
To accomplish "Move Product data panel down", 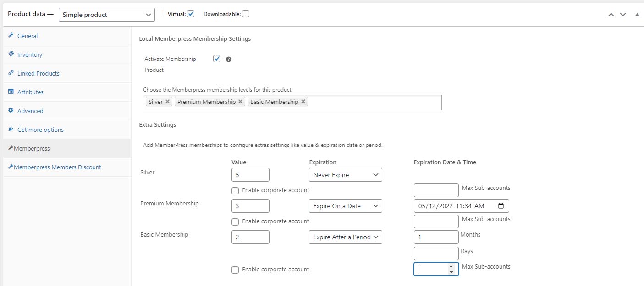I will [623, 15].
